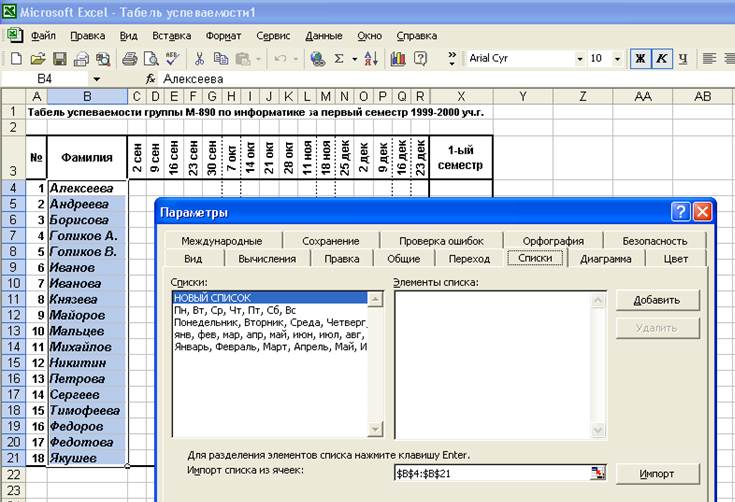735x502 pixels.
Task: Click the Cut scissors icon
Action: click(x=199, y=59)
